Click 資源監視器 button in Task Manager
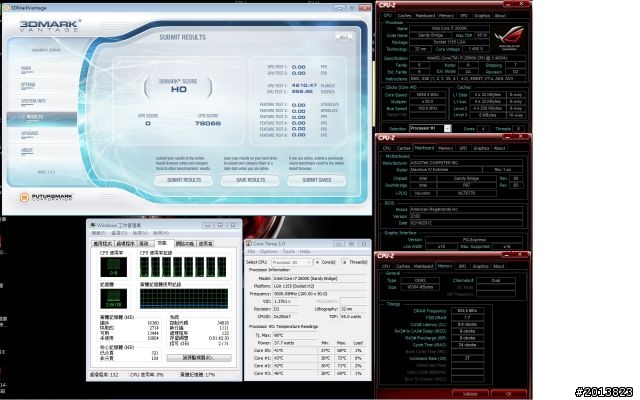 click(199, 358)
